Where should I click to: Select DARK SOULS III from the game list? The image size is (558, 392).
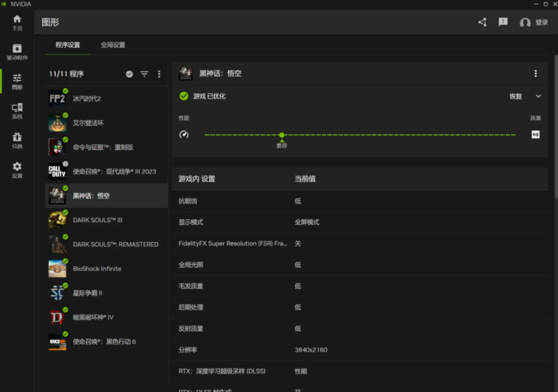click(x=98, y=220)
